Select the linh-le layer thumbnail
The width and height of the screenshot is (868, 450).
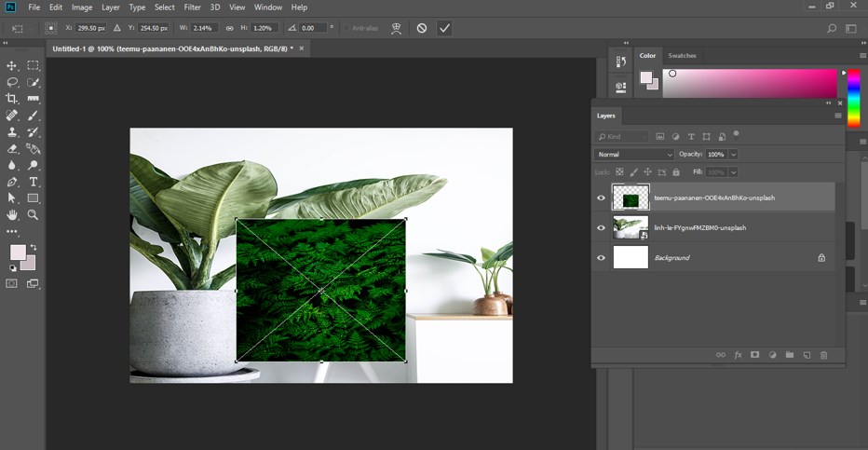[x=630, y=227]
